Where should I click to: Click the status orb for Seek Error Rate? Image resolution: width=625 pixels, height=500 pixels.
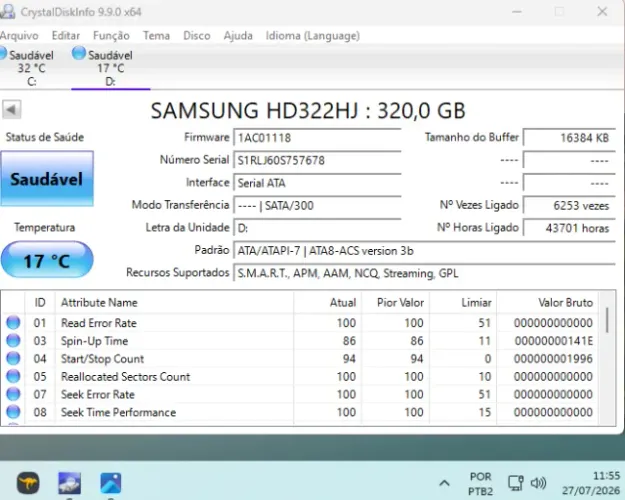tap(13, 394)
